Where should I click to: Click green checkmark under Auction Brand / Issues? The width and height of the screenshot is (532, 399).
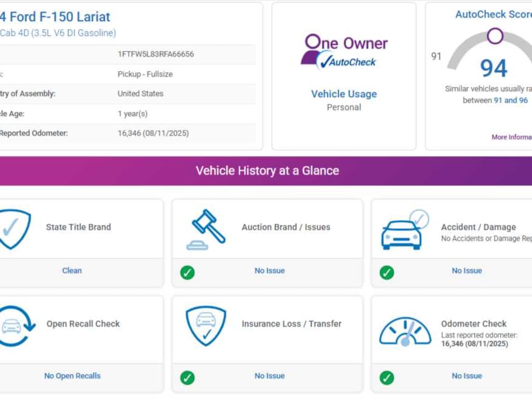188,272
